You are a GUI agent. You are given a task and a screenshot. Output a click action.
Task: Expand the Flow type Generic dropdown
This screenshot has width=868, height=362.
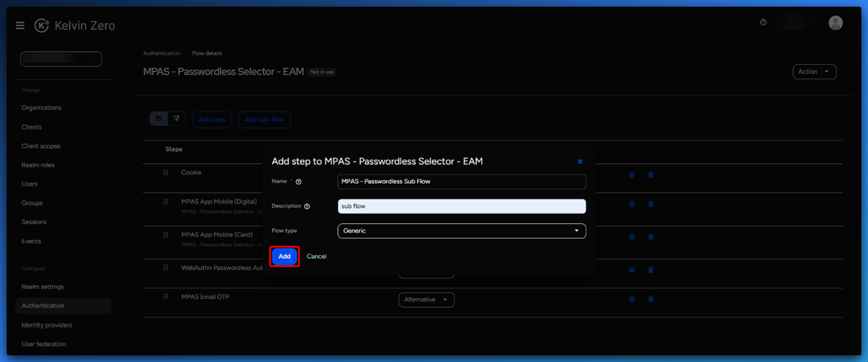[x=461, y=231]
